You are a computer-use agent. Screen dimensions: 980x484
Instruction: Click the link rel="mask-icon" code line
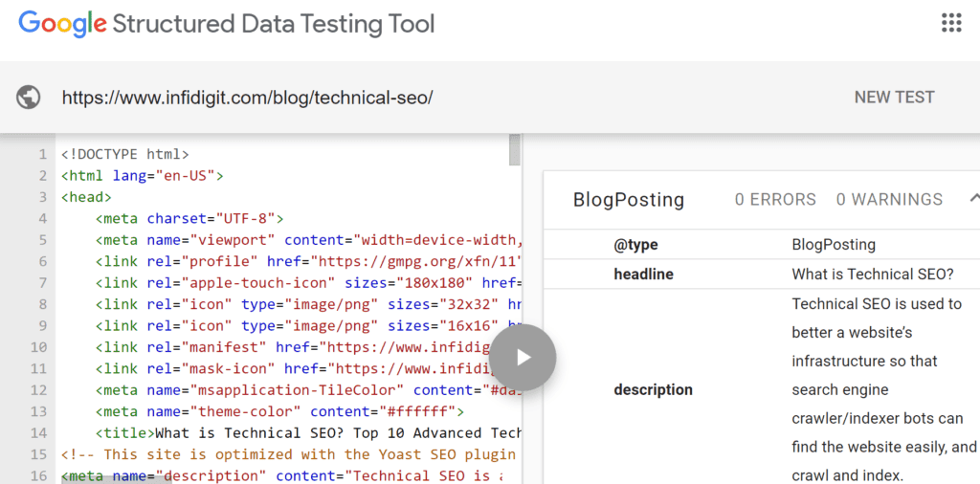pos(293,369)
